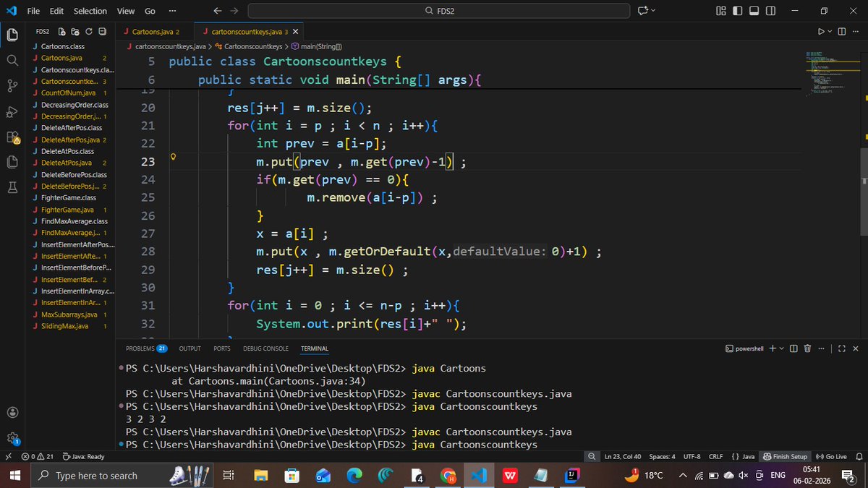Screen dimensions: 868x488
Task: Open new terminal launch profile dropdown
Action: click(782, 348)
